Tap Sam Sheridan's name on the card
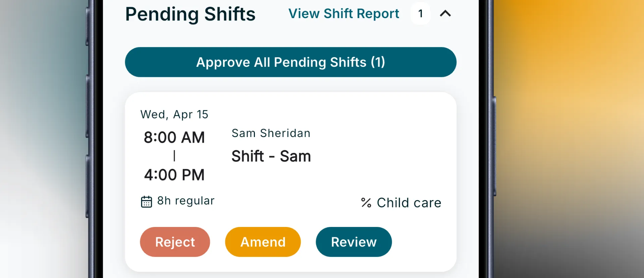The image size is (644, 278). click(x=271, y=133)
